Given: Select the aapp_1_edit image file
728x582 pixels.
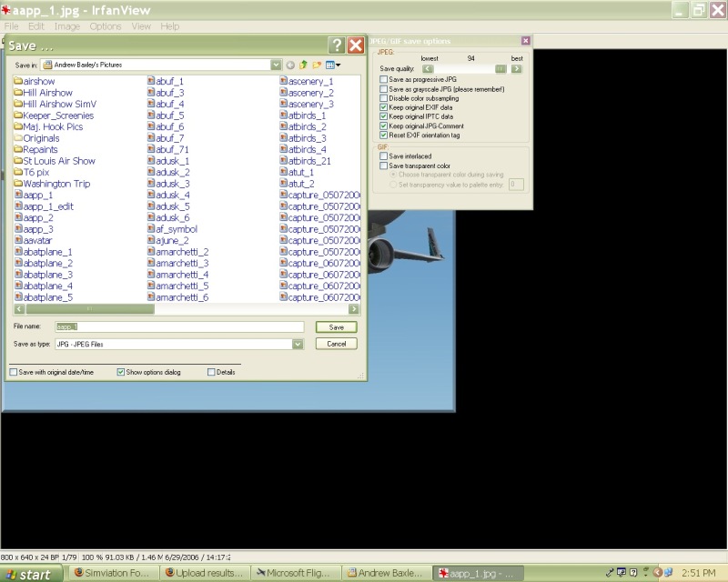Looking at the screenshot, I should tap(48, 206).
